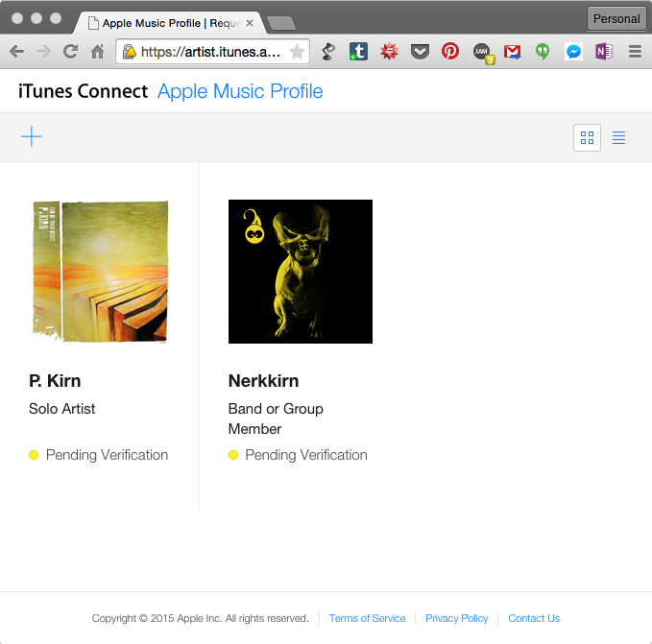Click the address bar URL field
652x644 pixels.
click(209, 52)
